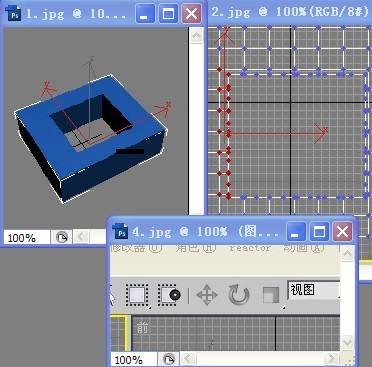This screenshot has height=367, width=372.
Task: Select the window/crossing selection icon
Action: 169,295
